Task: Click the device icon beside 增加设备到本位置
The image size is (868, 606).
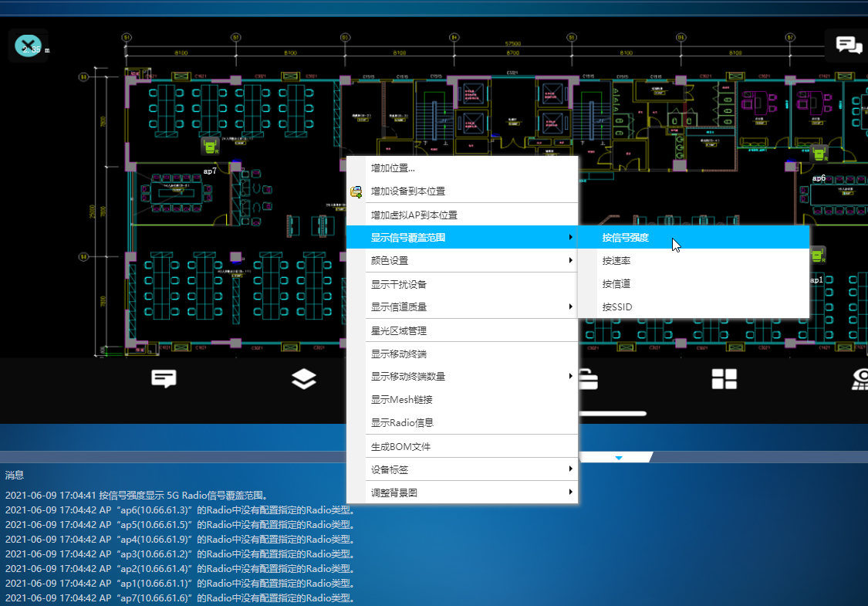Action: 356,191
